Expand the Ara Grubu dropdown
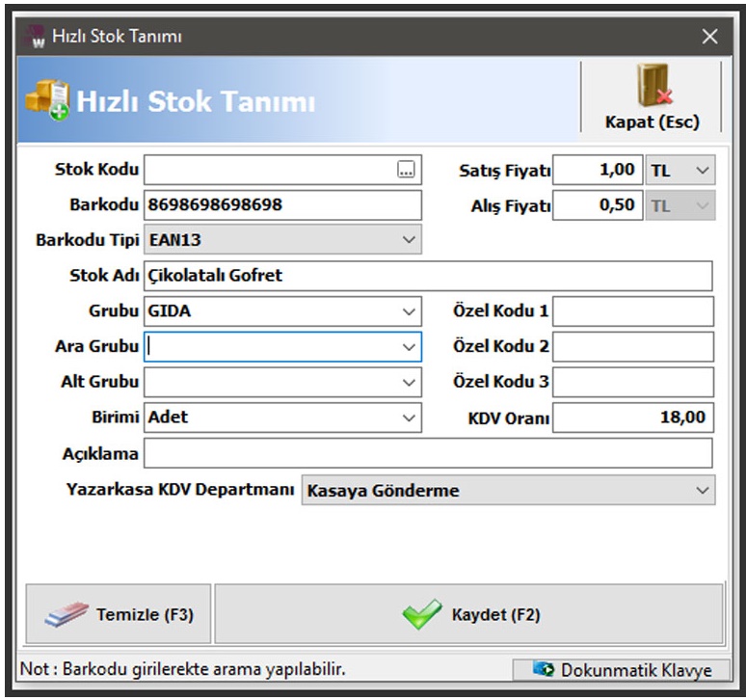 (410, 346)
